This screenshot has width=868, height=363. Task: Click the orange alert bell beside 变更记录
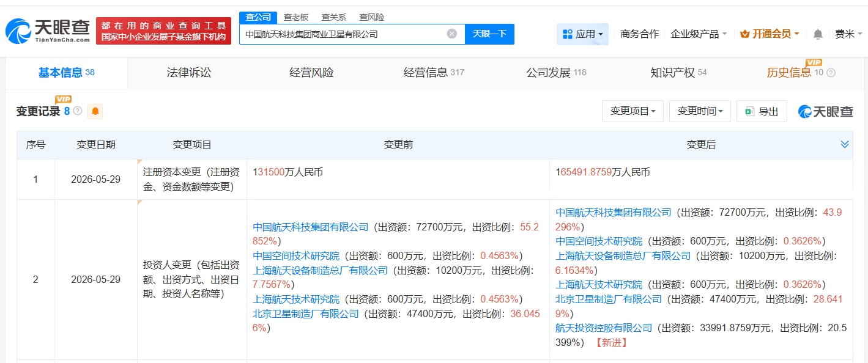click(95, 111)
